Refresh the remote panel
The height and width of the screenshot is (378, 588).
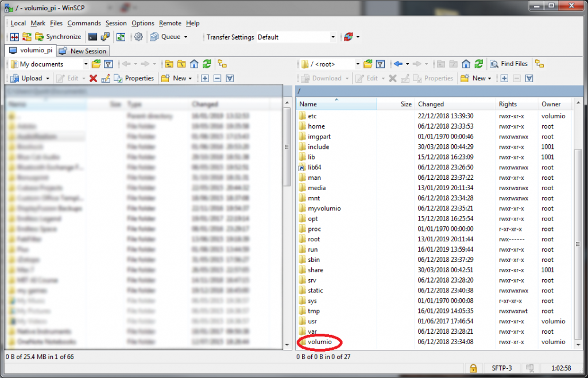coord(478,64)
